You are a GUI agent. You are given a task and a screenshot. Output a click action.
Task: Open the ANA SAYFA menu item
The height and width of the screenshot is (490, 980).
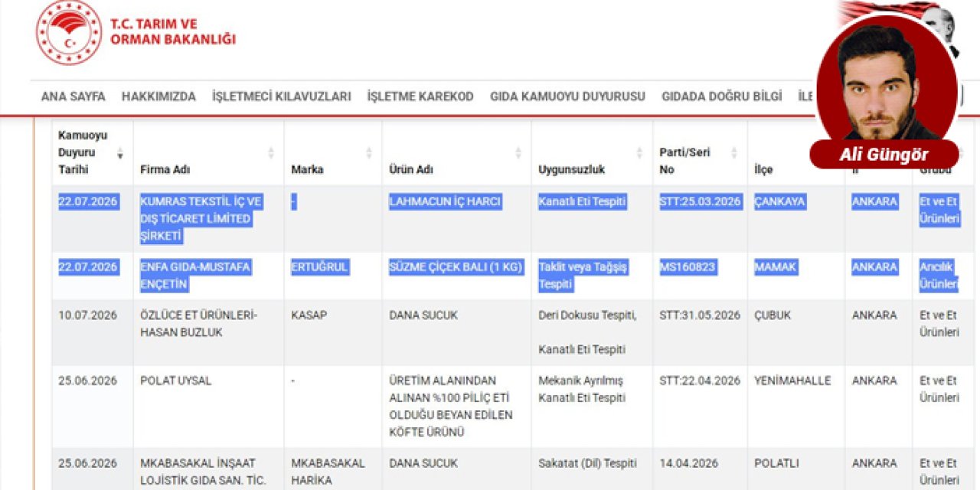73,96
